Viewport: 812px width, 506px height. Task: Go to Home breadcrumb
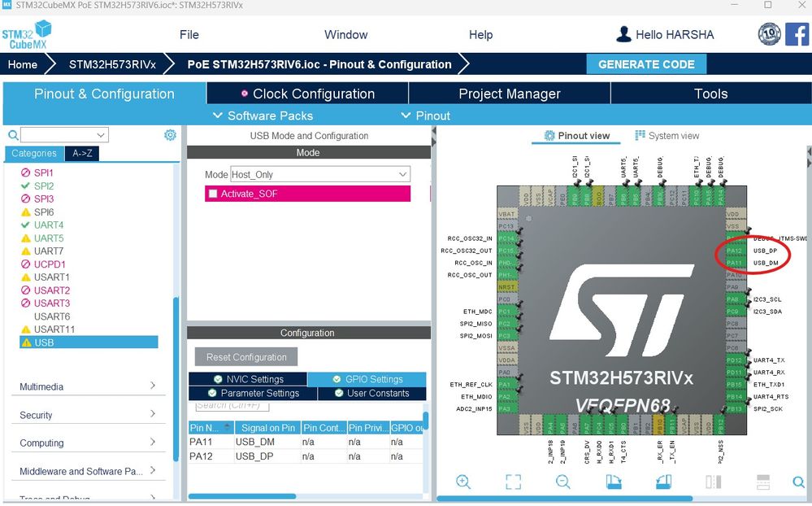pyautogui.click(x=22, y=64)
